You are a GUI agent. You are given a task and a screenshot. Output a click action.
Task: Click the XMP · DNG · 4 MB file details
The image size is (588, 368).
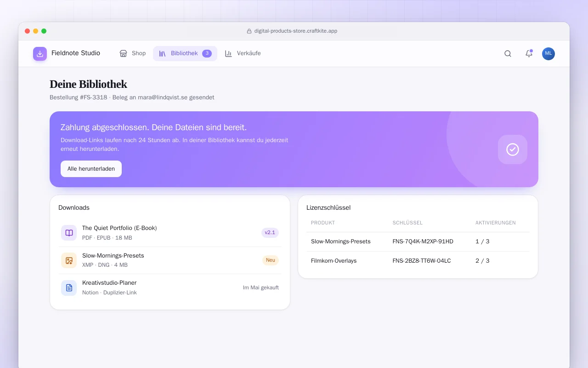[x=105, y=265]
